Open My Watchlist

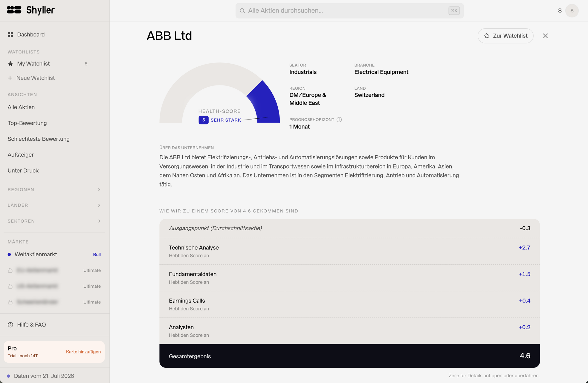click(54, 64)
